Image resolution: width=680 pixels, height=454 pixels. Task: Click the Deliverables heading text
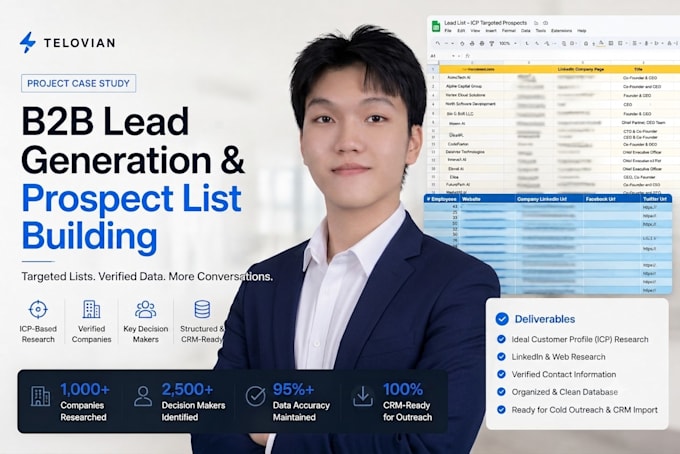click(x=545, y=319)
